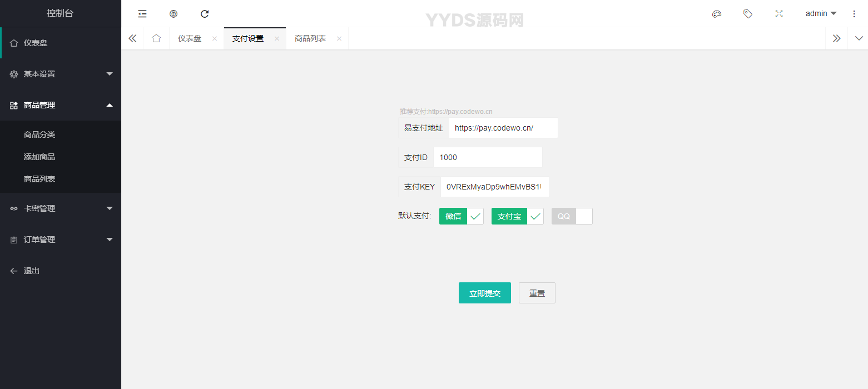Enable the QQ payment option
Image resolution: width=868 pixels, height=389 pixels.
pyautogui.click(x=572, y=216)
